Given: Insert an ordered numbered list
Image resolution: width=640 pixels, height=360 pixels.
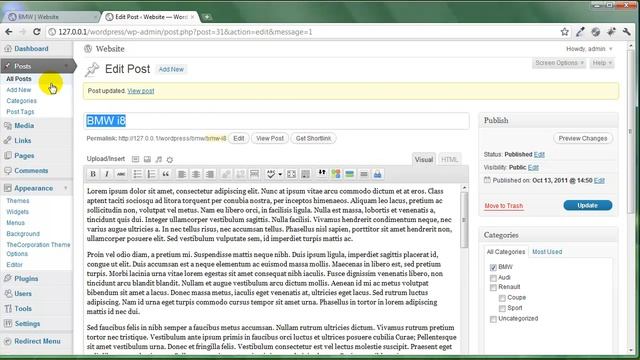Looking at the screenshot, I should click(x=151, y=174).
